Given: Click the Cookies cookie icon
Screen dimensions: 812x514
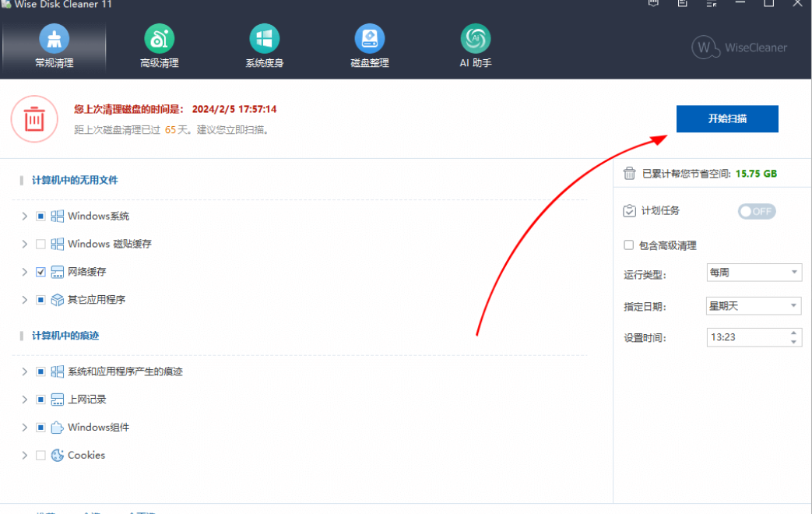Looking at the screenshot, I should tap(58, 456).
